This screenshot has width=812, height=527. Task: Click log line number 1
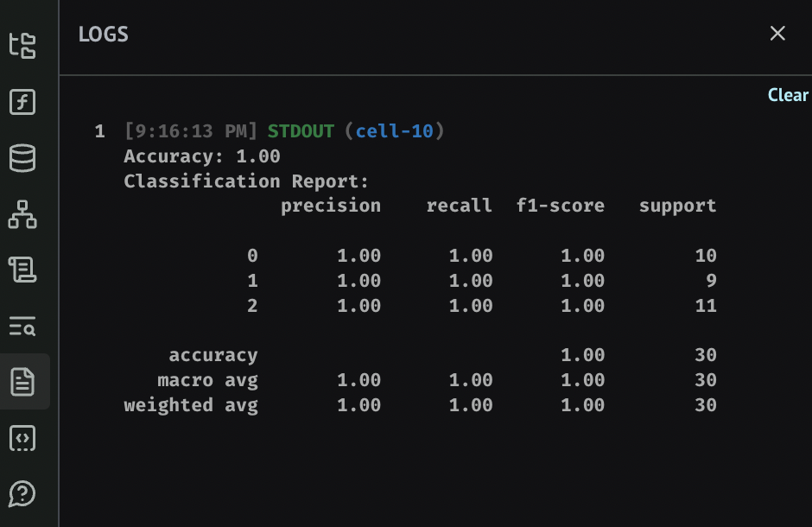click(x=100, y=131)
